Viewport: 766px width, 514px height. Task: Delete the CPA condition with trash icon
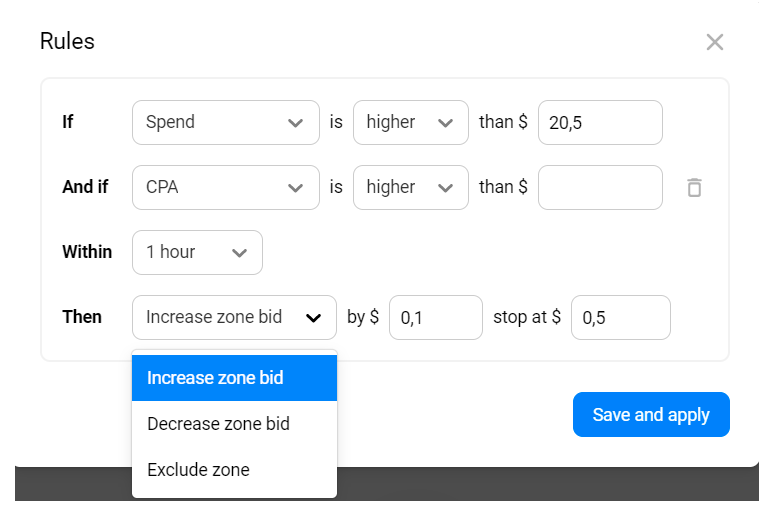pyautogui.click(x=695, y=188)
